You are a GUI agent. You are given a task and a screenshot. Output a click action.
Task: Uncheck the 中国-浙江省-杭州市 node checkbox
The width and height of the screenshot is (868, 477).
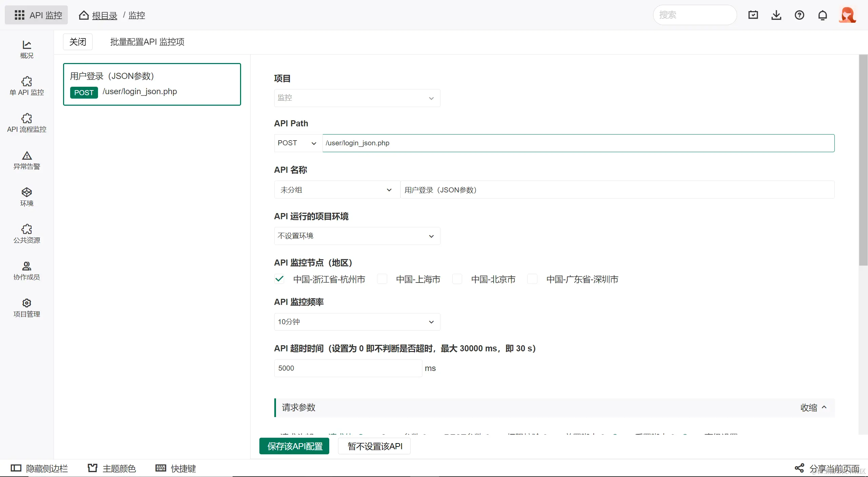279,279
